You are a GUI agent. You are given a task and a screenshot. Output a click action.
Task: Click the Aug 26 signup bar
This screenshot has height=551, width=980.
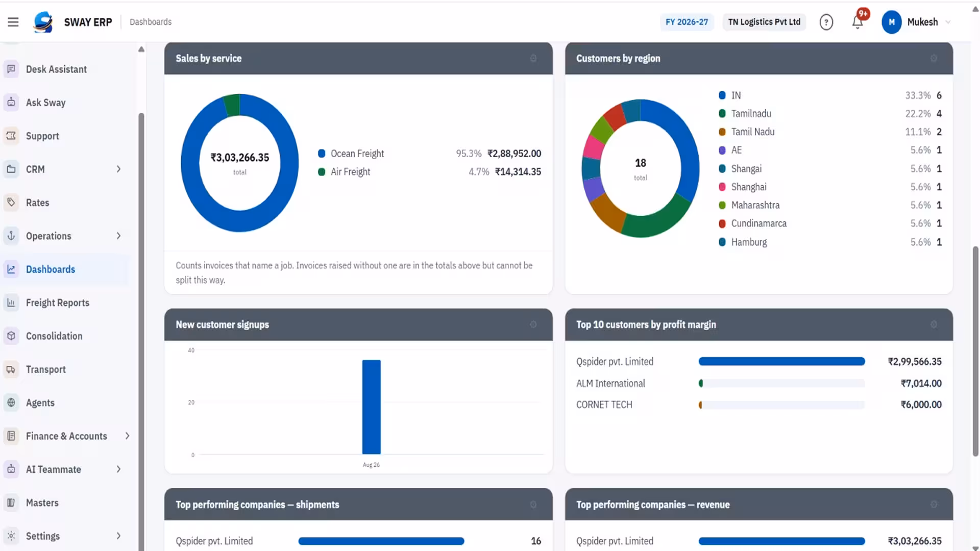(x=371, y=407)
